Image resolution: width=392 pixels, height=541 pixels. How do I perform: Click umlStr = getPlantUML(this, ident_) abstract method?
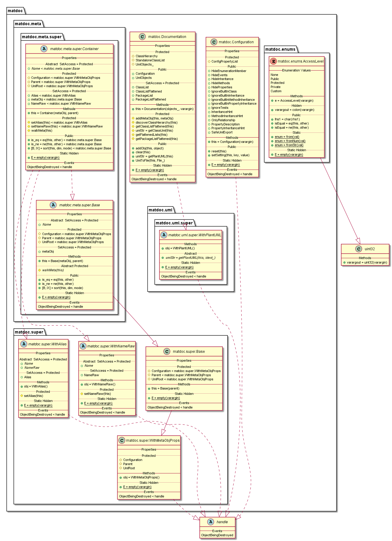coord(190,258)
